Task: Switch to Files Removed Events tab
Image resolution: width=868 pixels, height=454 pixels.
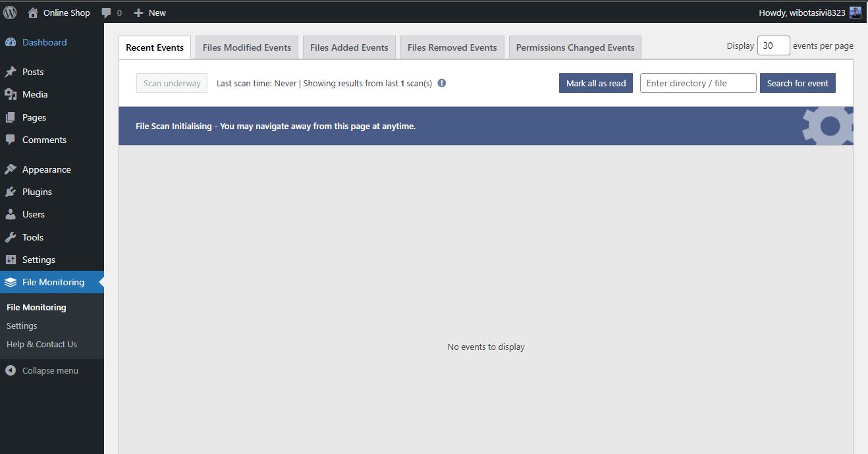Action: [x=452, y=47]
